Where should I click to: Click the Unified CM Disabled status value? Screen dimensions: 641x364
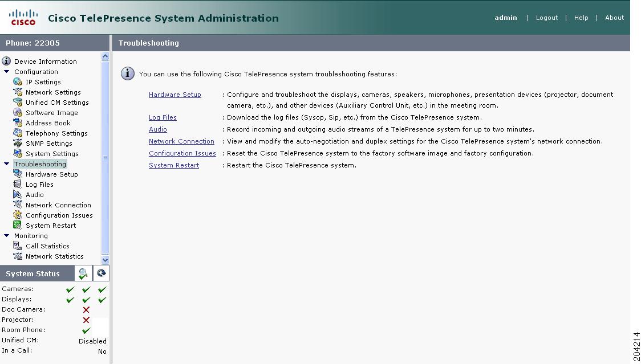click(x=92, y=341)
